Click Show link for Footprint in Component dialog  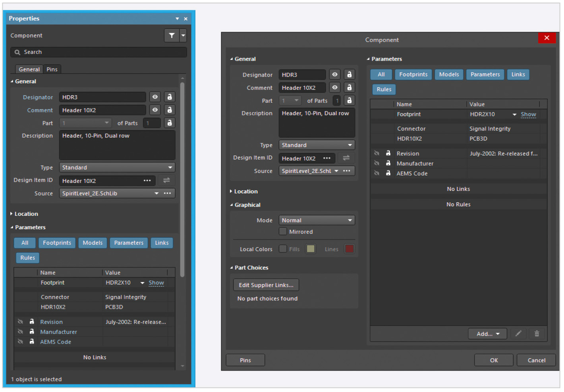point(528,115)
